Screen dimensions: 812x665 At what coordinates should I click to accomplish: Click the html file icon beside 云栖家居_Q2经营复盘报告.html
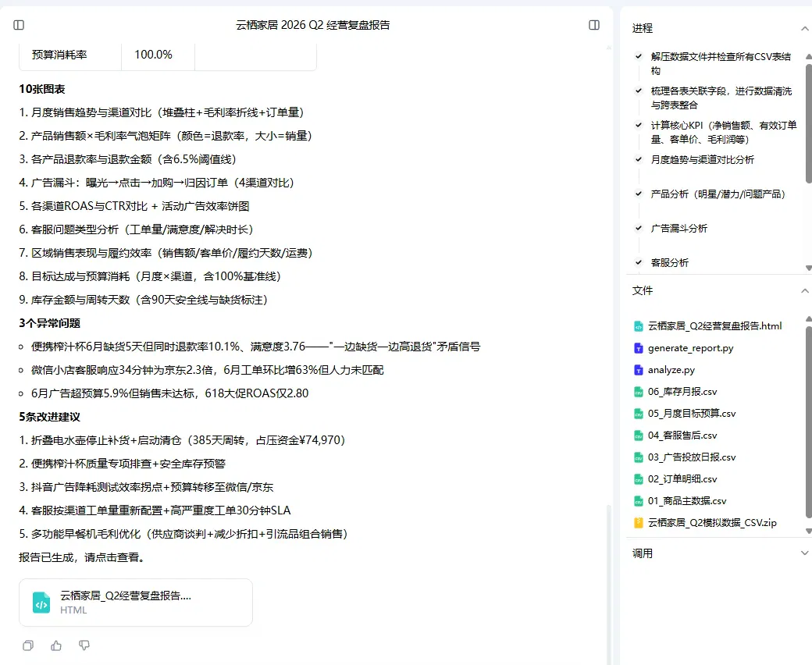pyautogui.click(x=639, y=326)
